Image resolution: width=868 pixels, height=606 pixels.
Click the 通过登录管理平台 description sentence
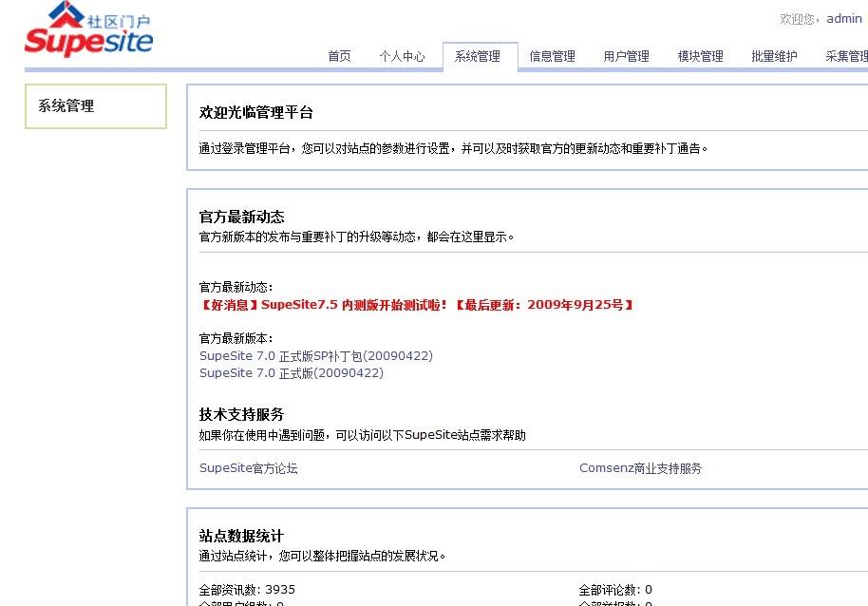[453, 148]
